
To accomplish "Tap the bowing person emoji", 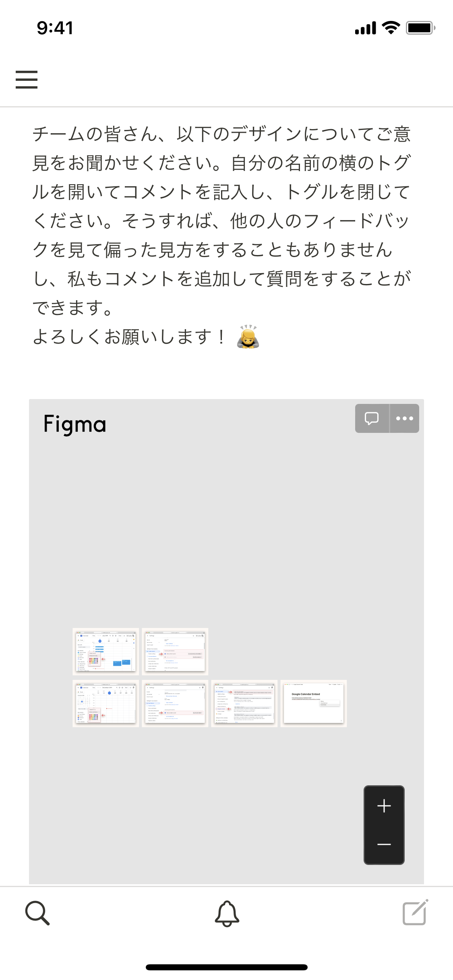I will [x=248, y=336].
